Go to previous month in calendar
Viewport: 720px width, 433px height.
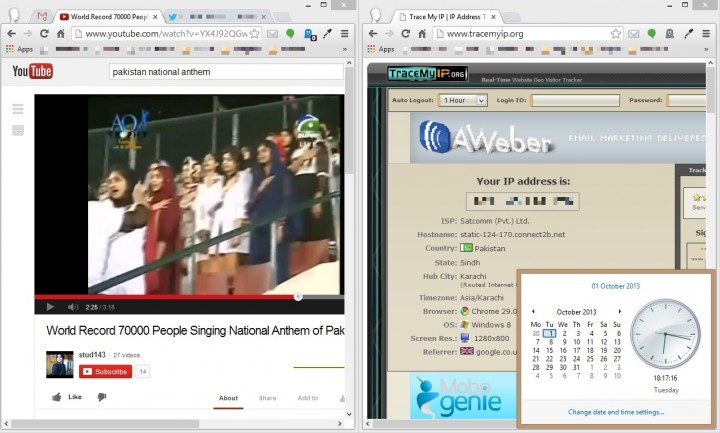point(533,311)
